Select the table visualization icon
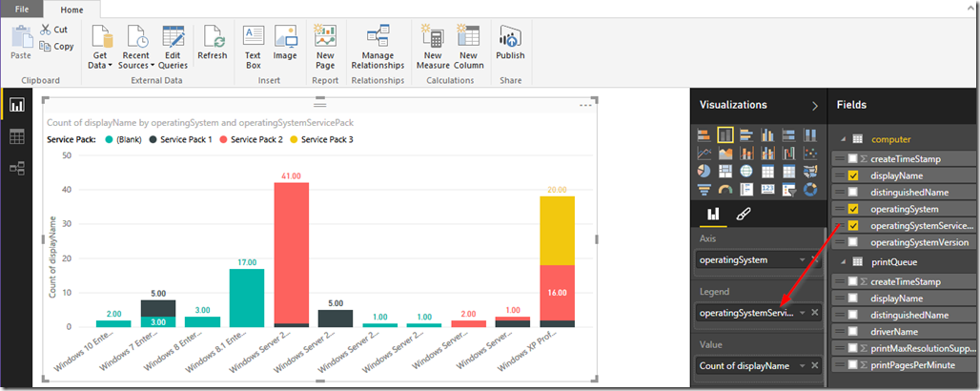Screen dimensions: 980x391 pos(767,171)
